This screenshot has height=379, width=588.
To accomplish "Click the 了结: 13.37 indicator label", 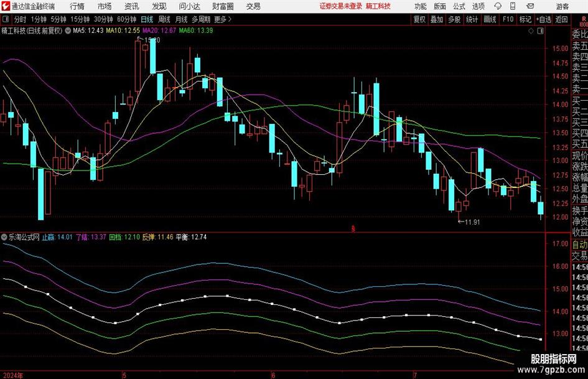I will (91, 237).
